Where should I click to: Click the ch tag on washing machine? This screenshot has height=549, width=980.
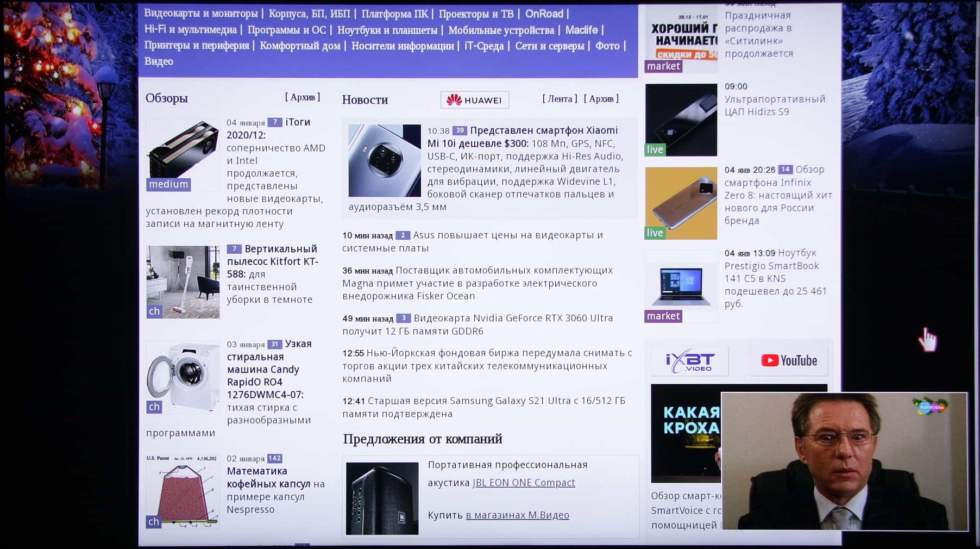pyautogui.click(x=154, y=407)
